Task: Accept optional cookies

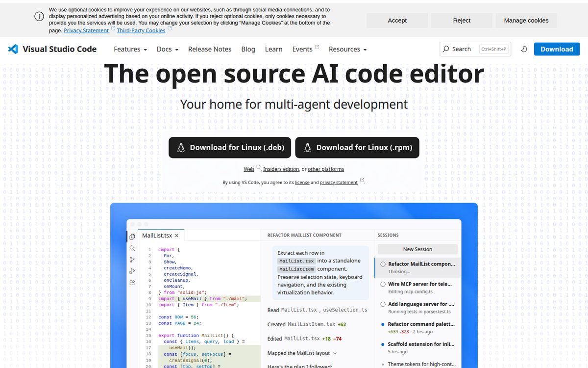Action: 397,20
